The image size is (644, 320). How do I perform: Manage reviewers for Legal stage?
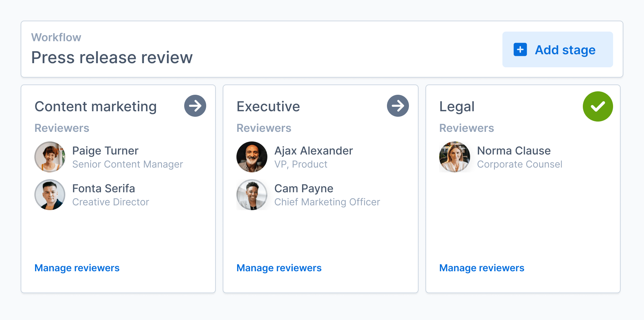click(482, 268)
